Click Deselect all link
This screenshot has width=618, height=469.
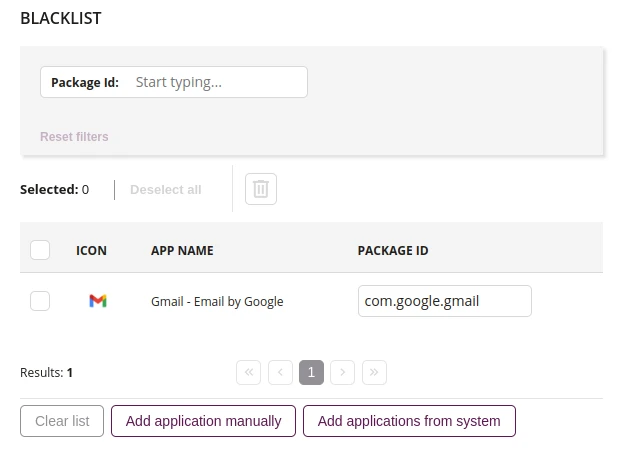coord(166,190)
